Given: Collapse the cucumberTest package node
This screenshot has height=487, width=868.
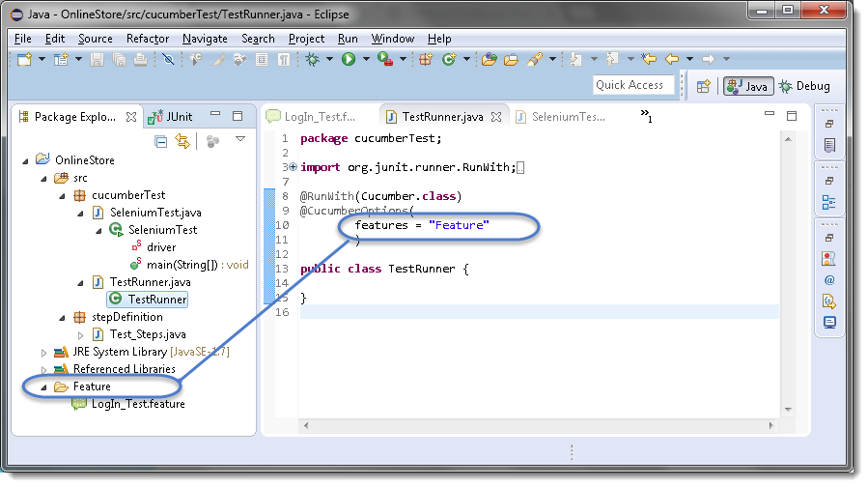Looking at the screenshot, I should point(62,196).
